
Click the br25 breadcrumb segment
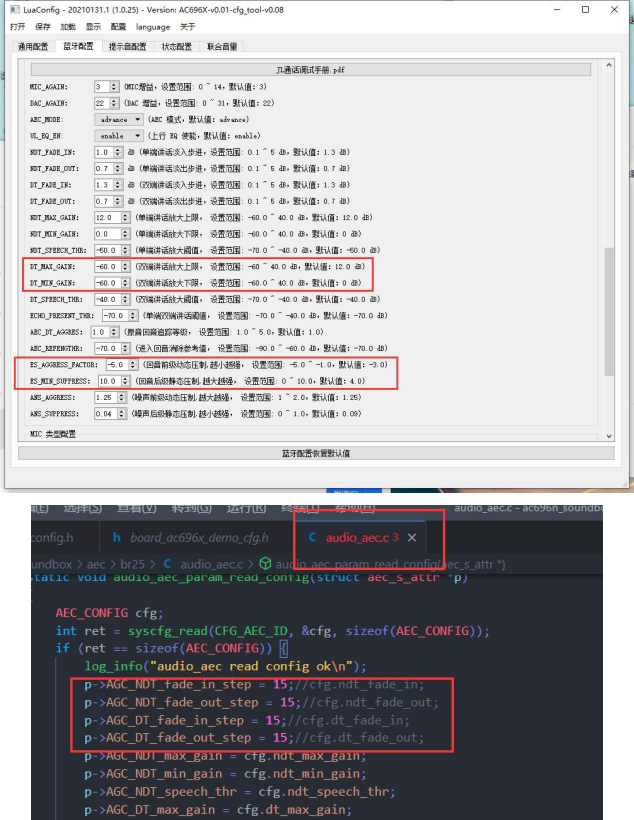pos(132,564)
